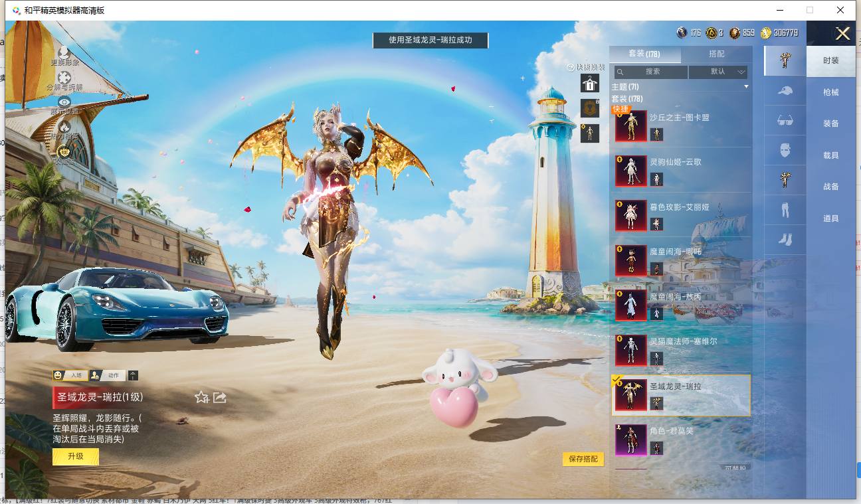Select the cap headwear category
This screenshot has width=861, height=504.
tap(785, 91)
